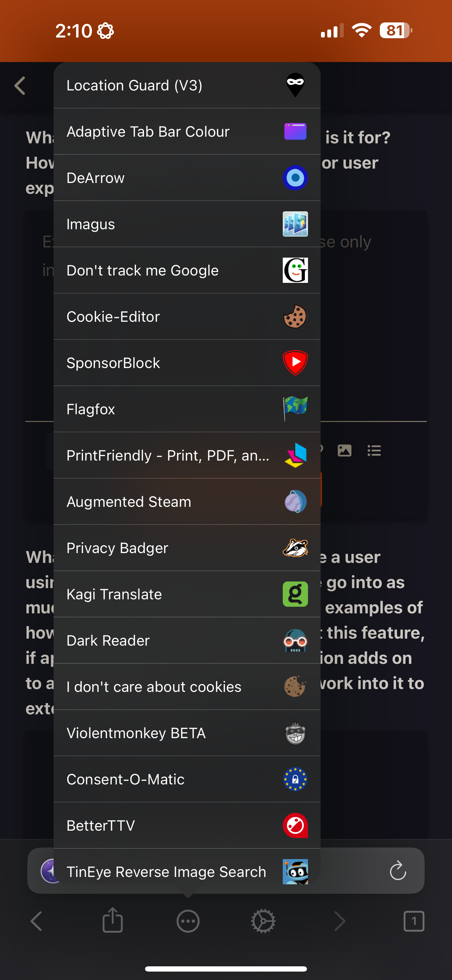Select Kagi Translate in the list
This screenshot has width=452, height=980.
click(186, 594)
